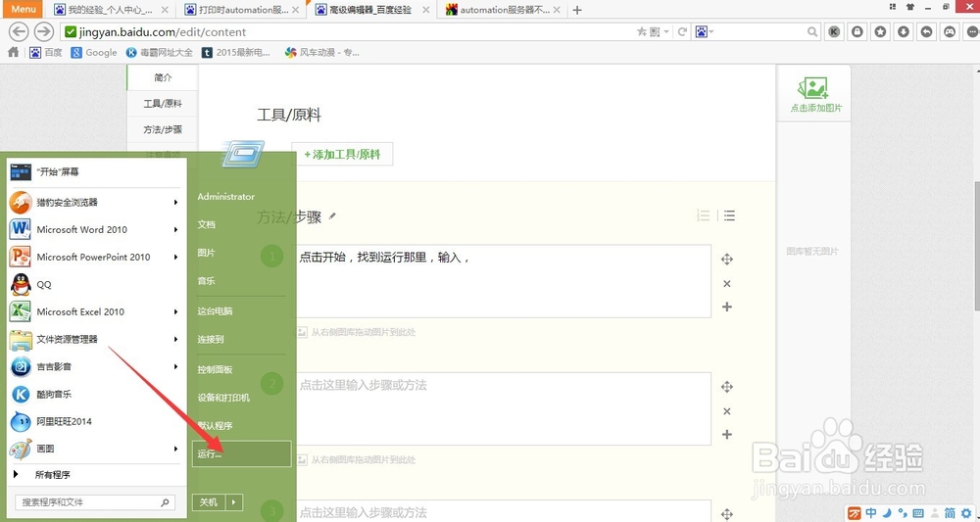Screen dimensions: 980x522
Task: Open the Google bookmark
Action: [94, 53]
